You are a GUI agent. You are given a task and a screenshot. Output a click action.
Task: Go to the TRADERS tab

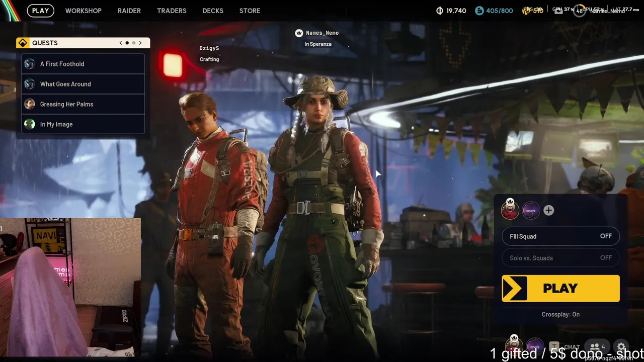[172, 11]
